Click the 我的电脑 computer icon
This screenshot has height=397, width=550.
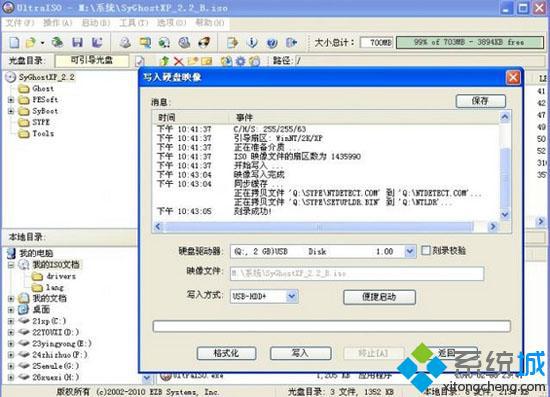(x=12, y=253)
